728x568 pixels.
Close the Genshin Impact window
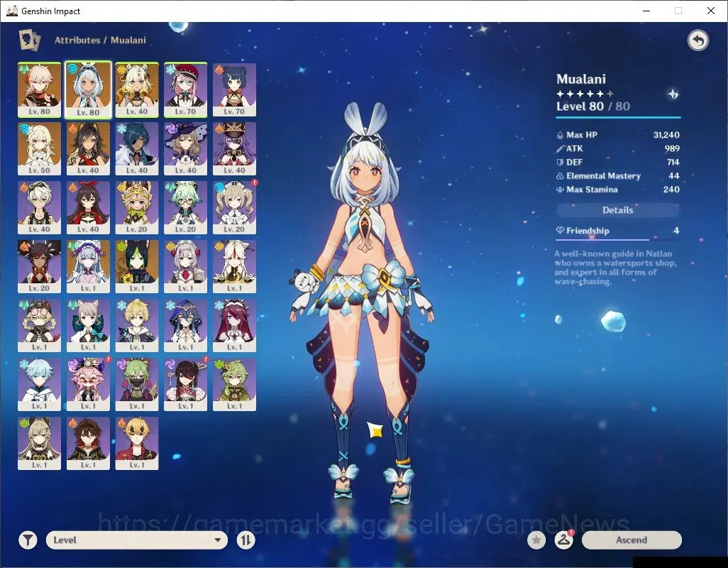click(711, 11)
